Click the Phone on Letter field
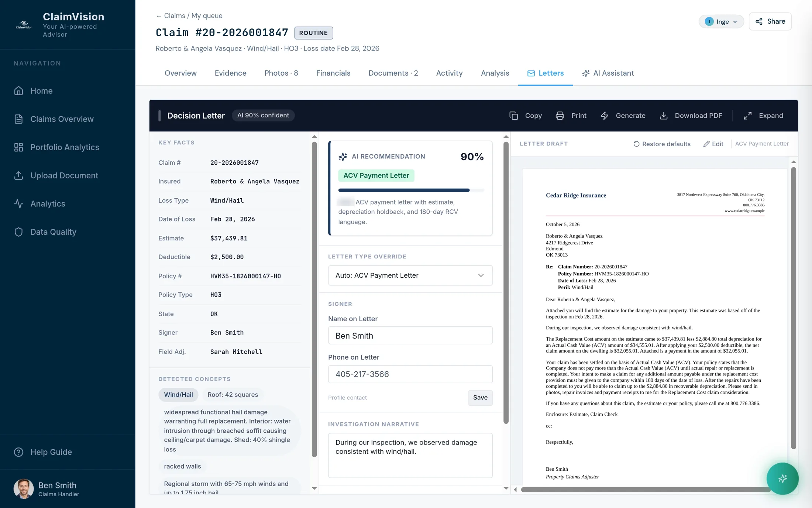Viewport: 812px width, 508px height. [410, 374]
